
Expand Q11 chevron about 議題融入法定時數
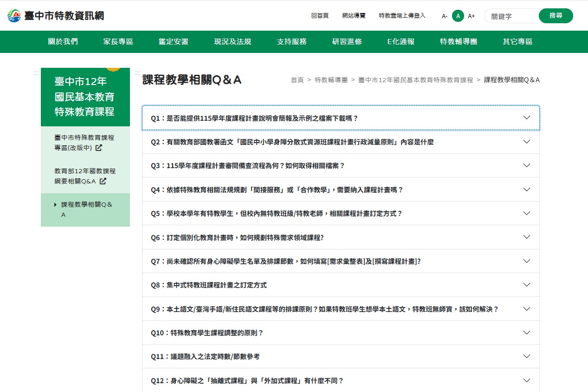pyautogui.click(x=526, y=356)
